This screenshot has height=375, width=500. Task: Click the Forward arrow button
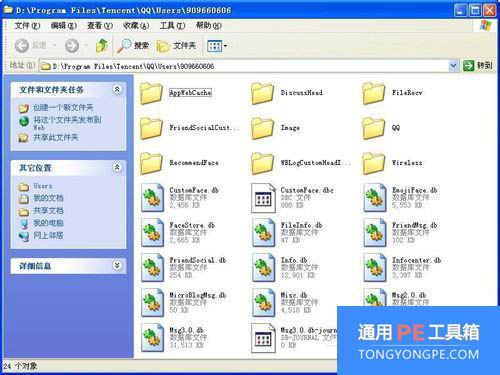tap(72, 46)
